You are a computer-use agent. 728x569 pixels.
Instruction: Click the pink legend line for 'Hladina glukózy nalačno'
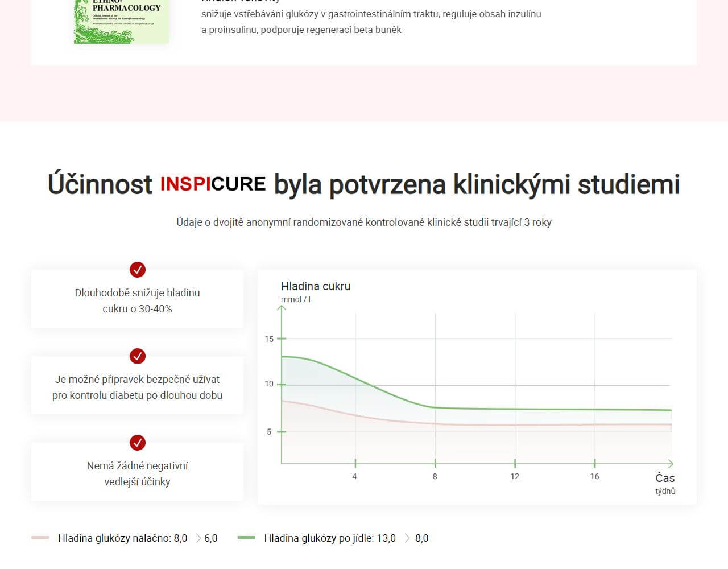40,538
